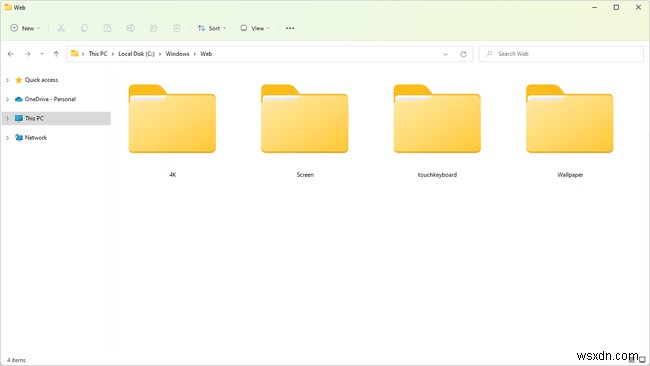The height and width of the screenshot is (366, 650).
Task: Open the touchkeyboard folder
Action: pos(437,119)
